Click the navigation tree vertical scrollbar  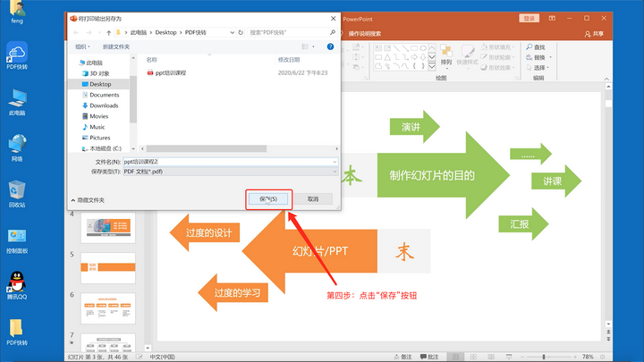pos(133,99)
